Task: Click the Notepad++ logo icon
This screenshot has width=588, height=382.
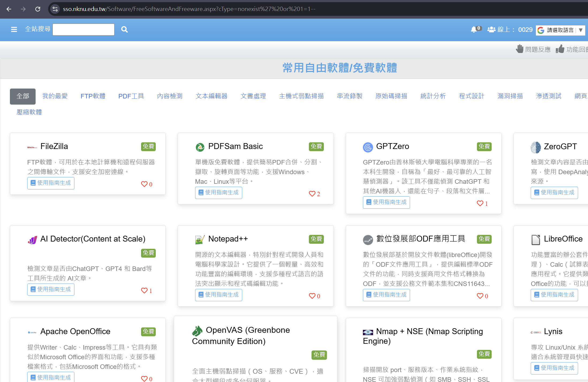Action: 200,240
